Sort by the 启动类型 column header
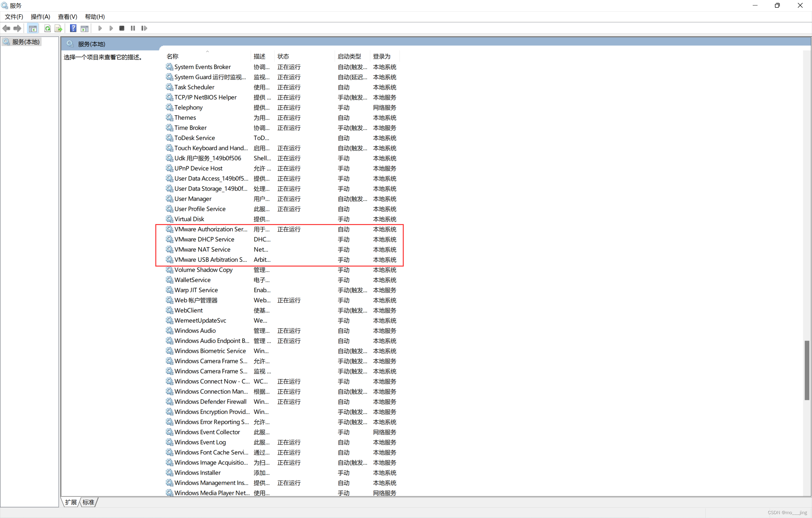 (x=349, y=56)
